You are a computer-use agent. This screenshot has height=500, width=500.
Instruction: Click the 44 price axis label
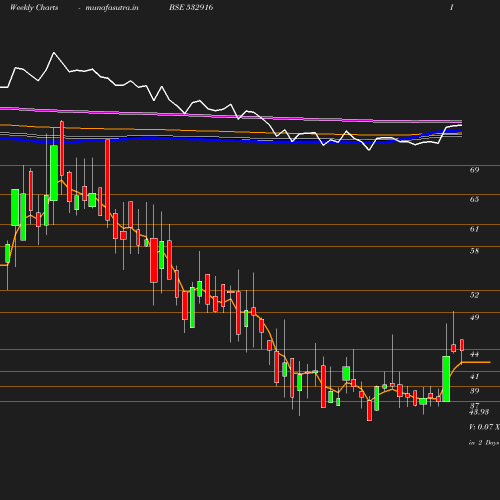(x=474, y=354)
